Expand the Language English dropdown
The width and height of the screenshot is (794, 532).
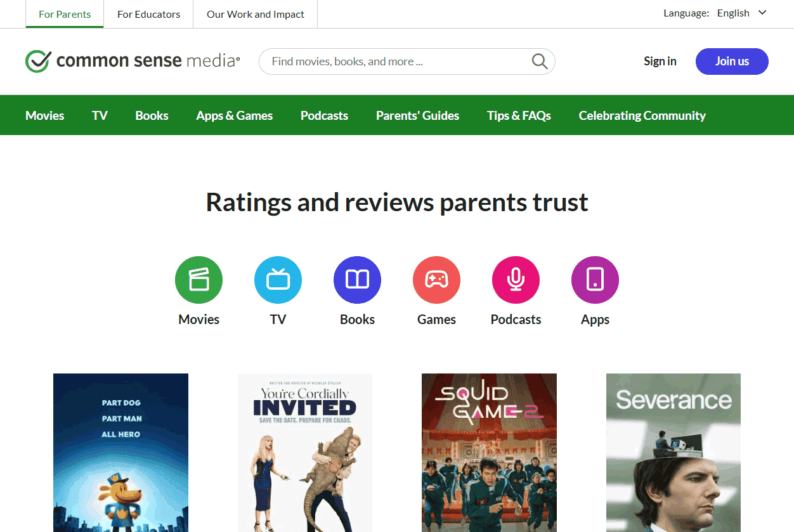(x=741, y=13)
